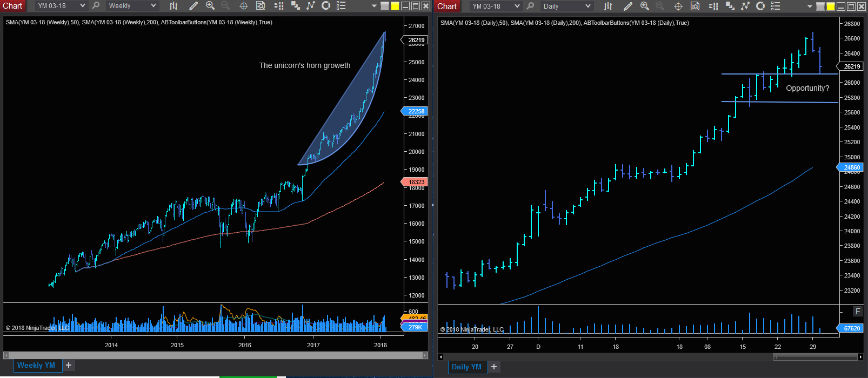Image resolution: width=868 pixels, height=378 pixels.
Task: Click zoom out icon on Daily chart
Action: click(x=660, y=6)
